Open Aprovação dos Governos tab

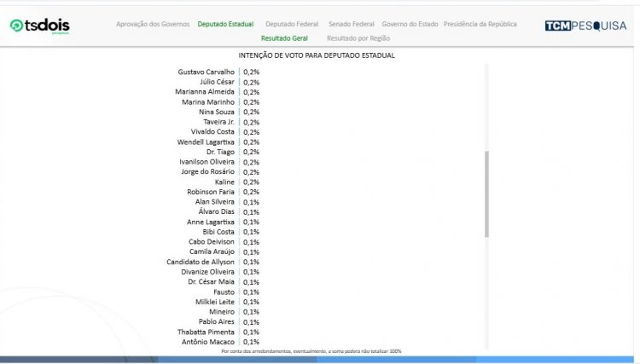point(152,24)
